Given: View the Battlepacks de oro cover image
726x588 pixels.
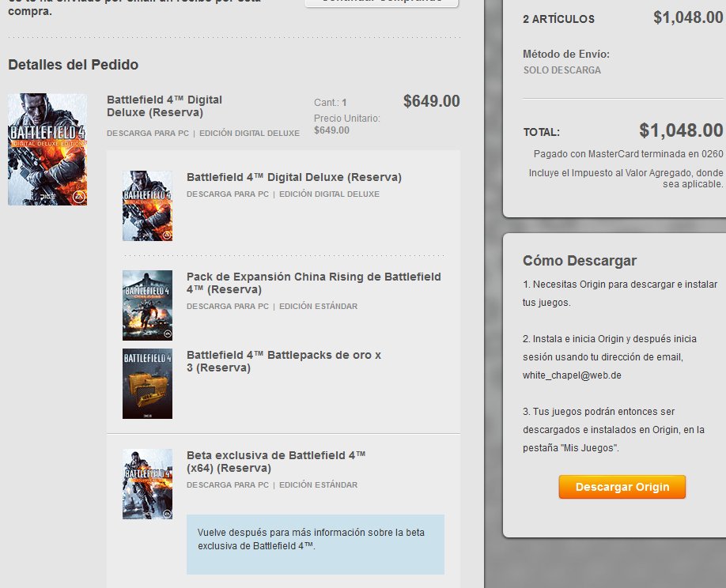Looking at the screenshot, I should (x=147, y=383).
